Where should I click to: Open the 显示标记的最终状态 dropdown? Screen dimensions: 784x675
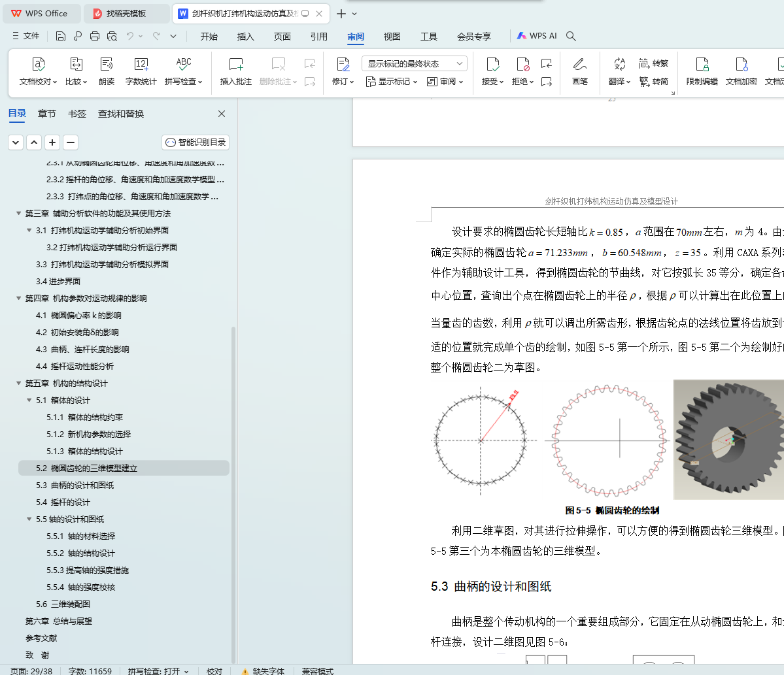[x=415, y=63]
